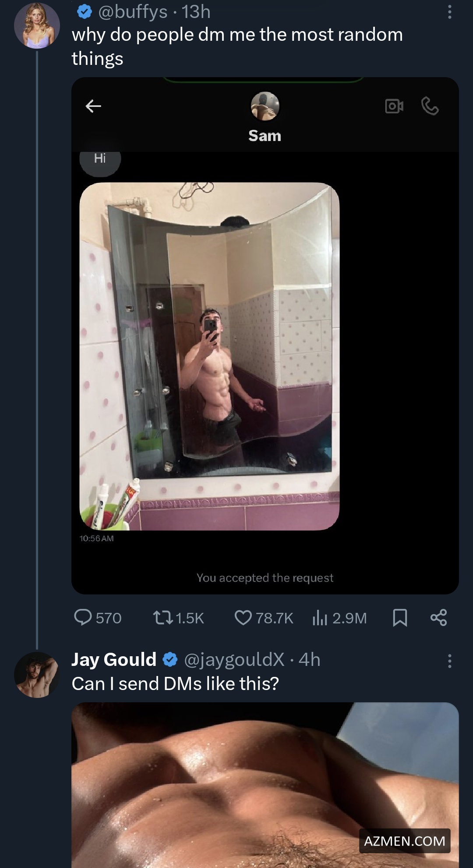
Task: Share the @buffys tweet
Action: [438, 617]
